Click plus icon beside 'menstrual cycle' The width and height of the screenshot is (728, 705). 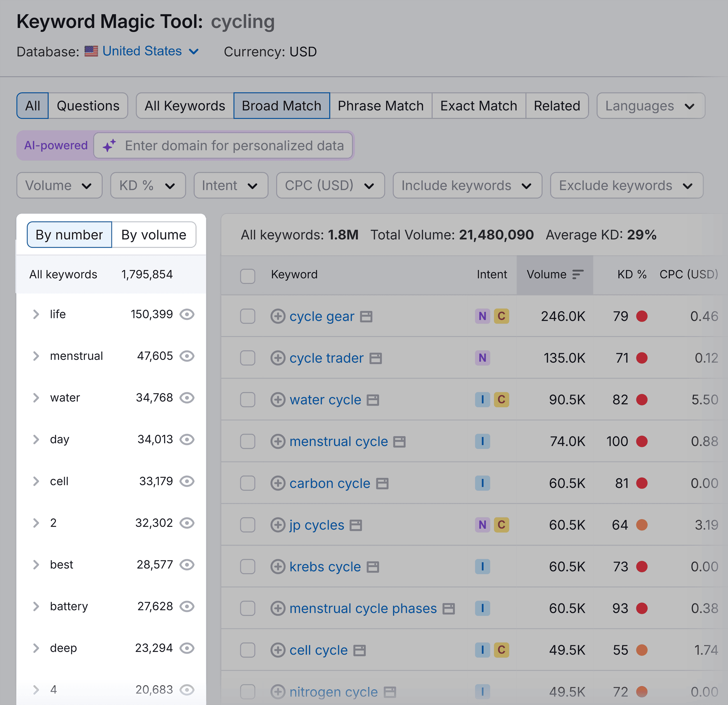tap(278, 441)
